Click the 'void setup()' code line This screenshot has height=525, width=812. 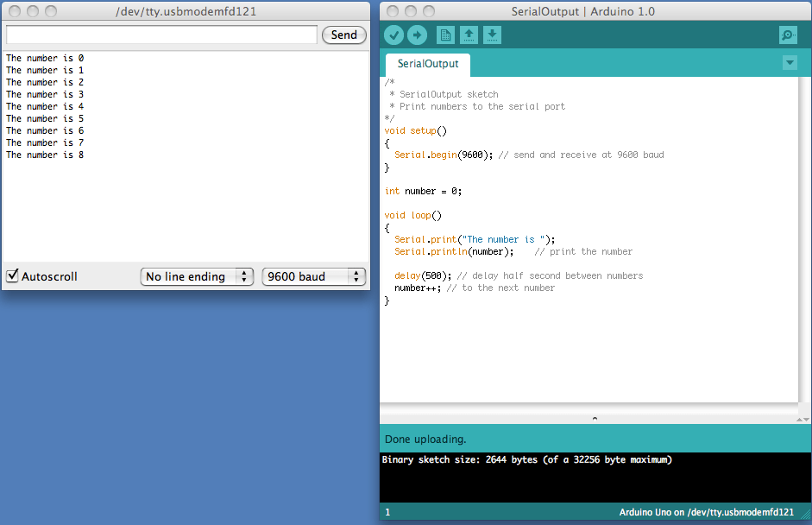tap(415, 130)
